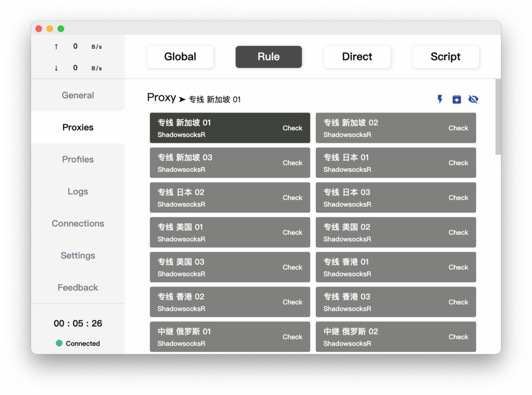The width and height of the screenshot is (532, 395).
Task: Select the Script mode button
Action: (x=445, y=57)
